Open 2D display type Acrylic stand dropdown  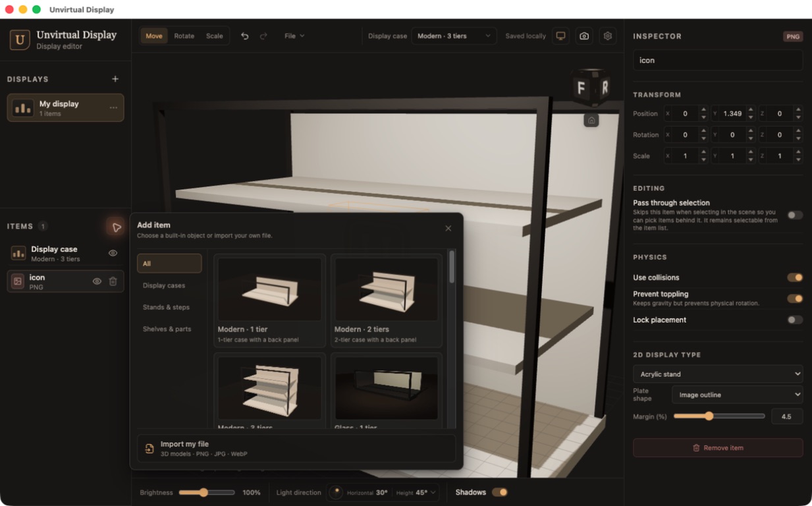pos(718,374)
